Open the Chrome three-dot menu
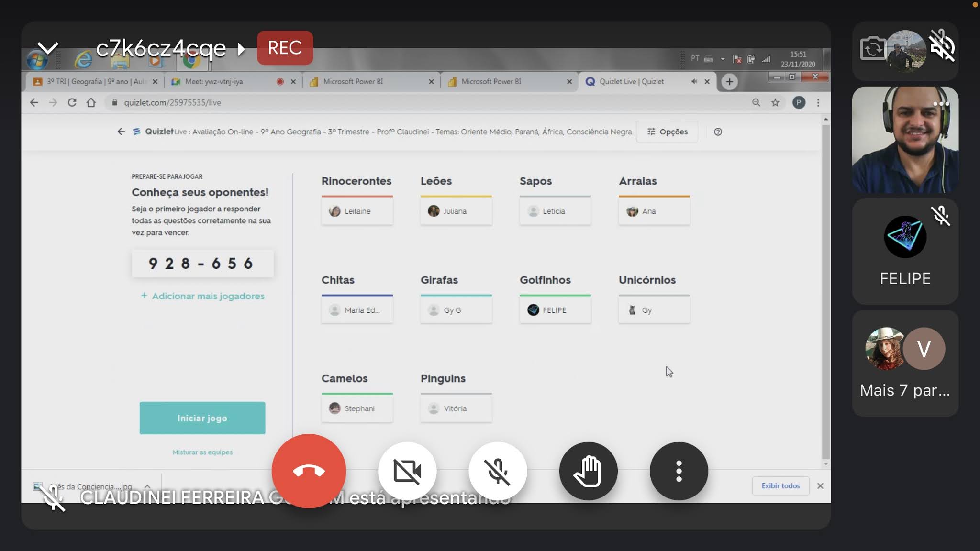This screenshot has width=980, height=551. tap(818, 102)
